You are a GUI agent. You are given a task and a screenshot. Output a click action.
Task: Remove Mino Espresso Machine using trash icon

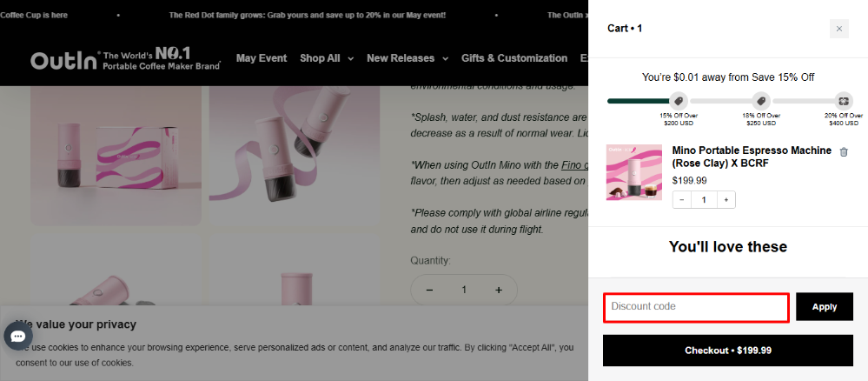[x=844, y=152]
